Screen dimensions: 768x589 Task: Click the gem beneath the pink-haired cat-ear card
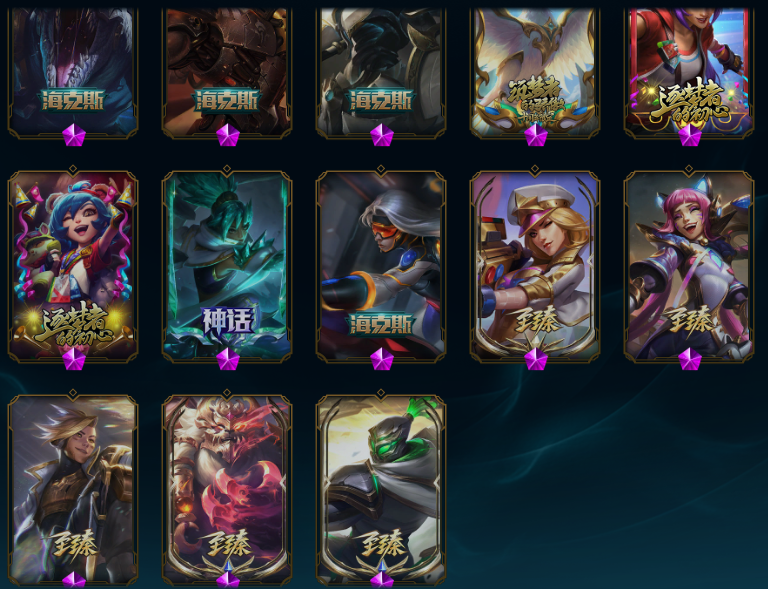(x=690, y=359)
